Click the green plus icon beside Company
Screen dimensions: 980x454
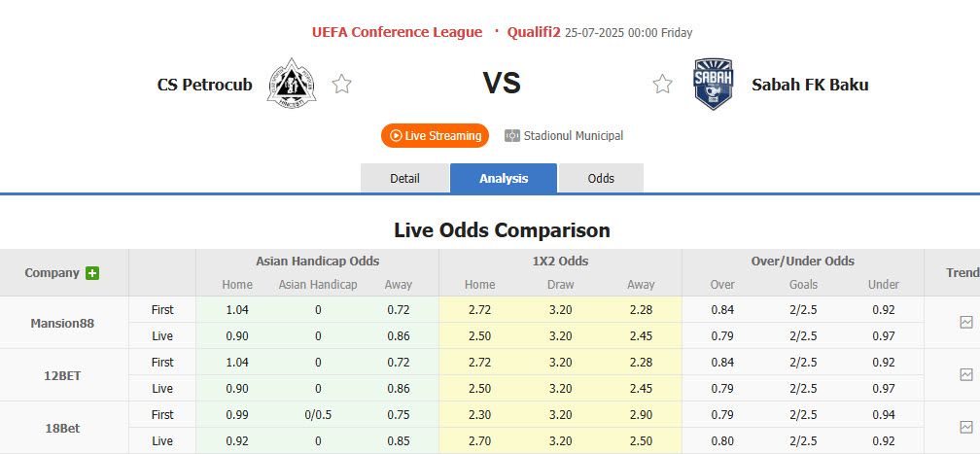click(92, 273)
